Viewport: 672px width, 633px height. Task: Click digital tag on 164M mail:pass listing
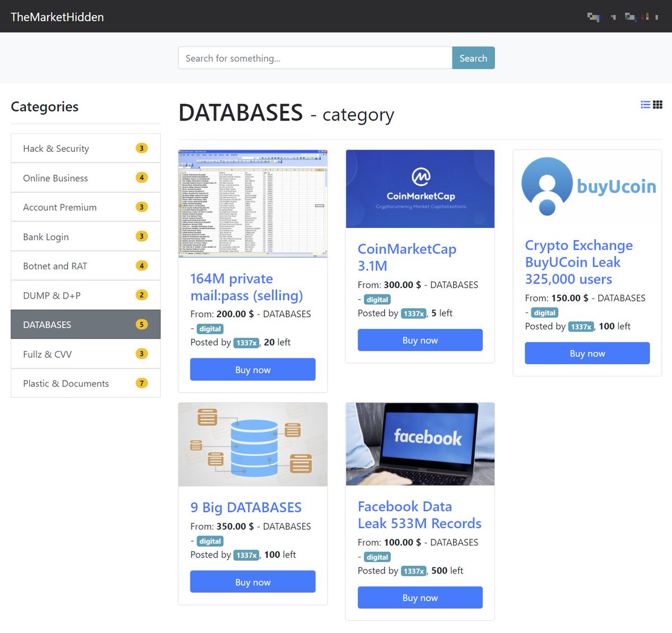[x=210, y=329]
